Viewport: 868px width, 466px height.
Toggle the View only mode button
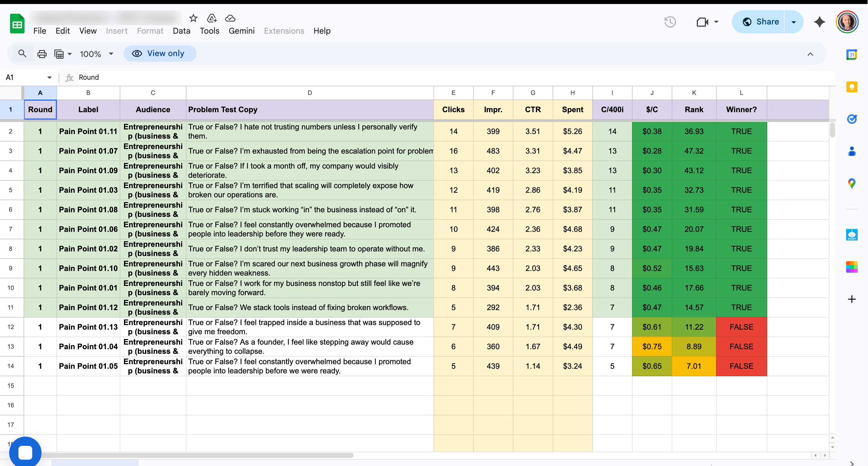click(x=160, y=54)
